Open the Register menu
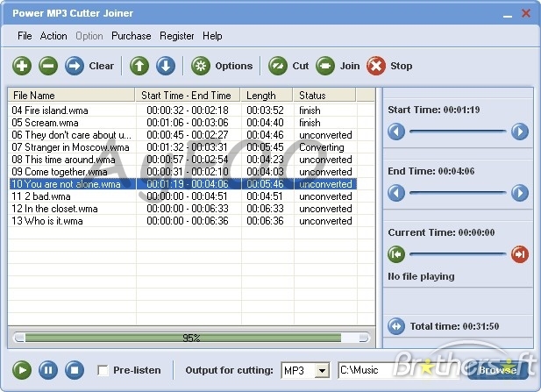 (177, 36)
